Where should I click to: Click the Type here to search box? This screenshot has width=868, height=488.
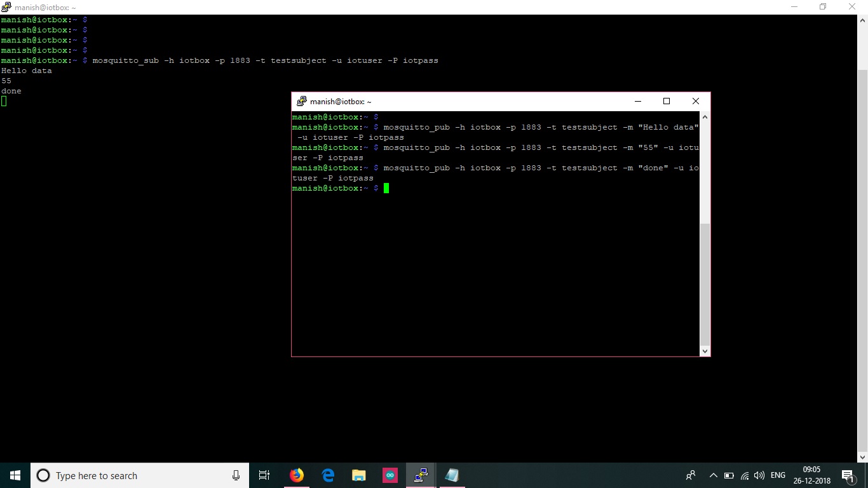[x=140, y=475]
